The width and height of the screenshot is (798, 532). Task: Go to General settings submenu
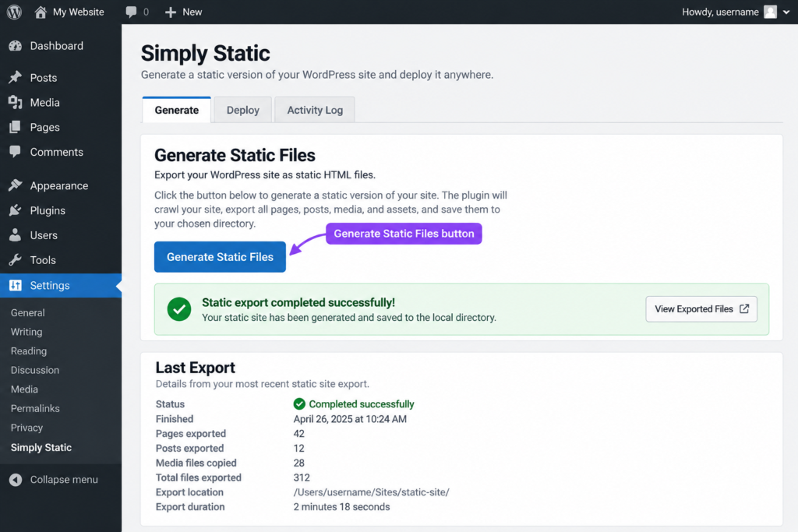coord(28,313)
